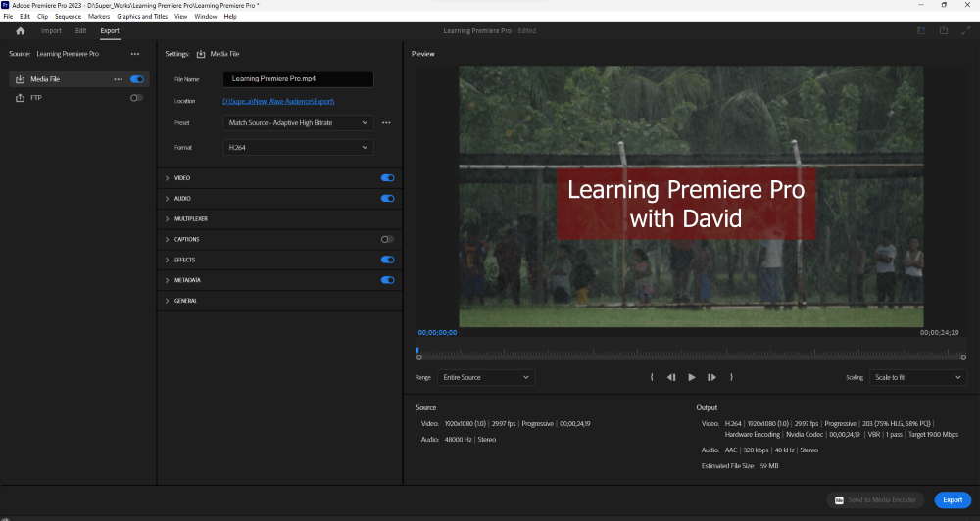The image size is (980, 521).
Task: Click the current timecode 00;00;00;00
Action: (437, 333)
